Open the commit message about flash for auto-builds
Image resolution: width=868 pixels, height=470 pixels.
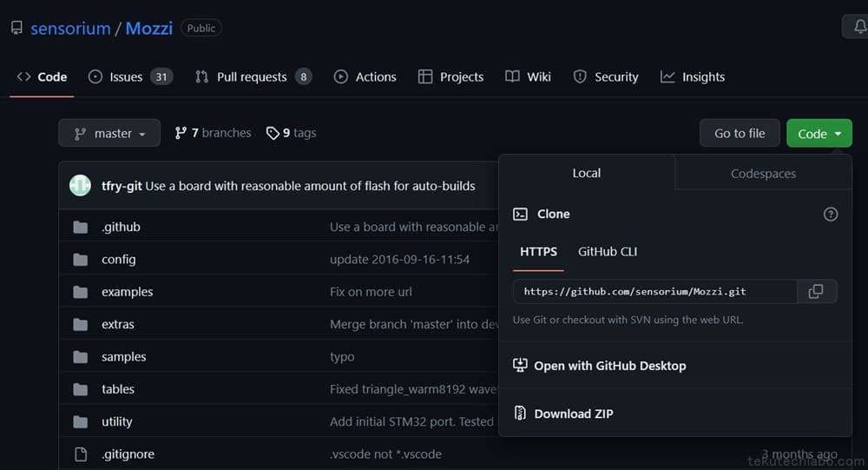(310, 186)
